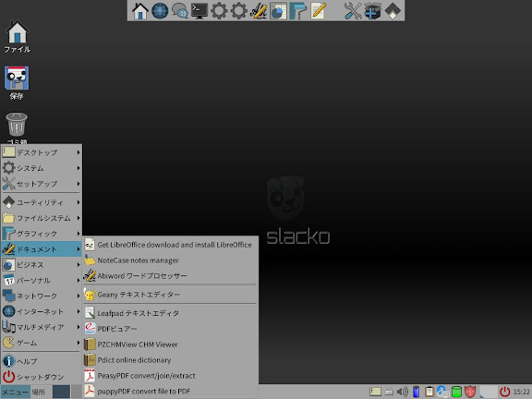Switch to the dark blue desktop pager square
The height and width of the screenshot is (399, 532).
[x=61, y=392]
